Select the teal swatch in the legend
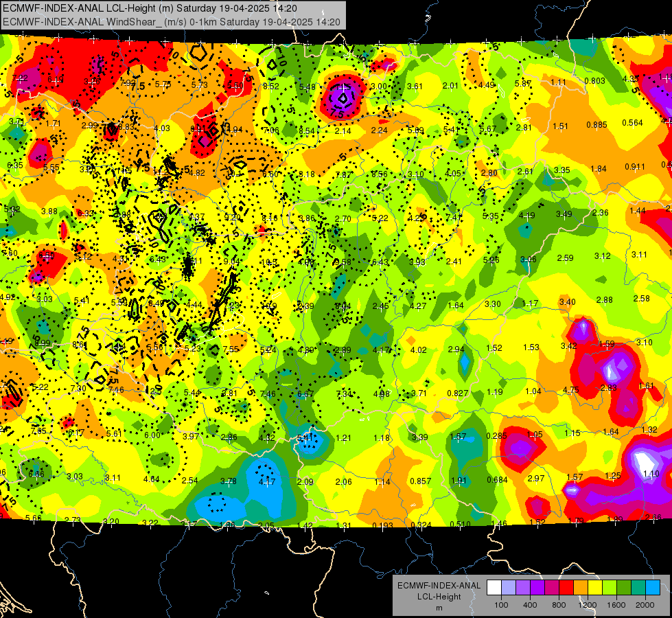The width and height of the screenshot is (672, 618). point(638,588)
